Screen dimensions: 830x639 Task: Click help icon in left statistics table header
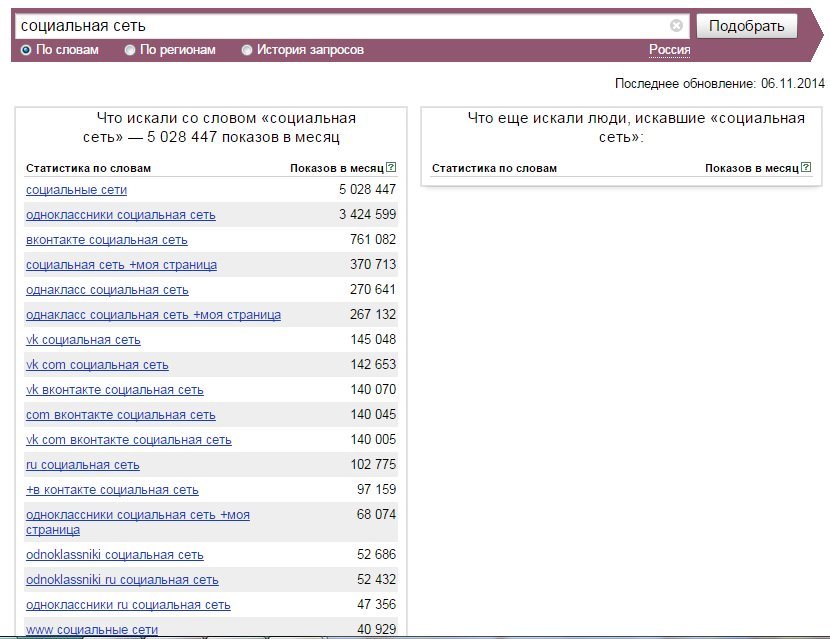tap(391, 168)
